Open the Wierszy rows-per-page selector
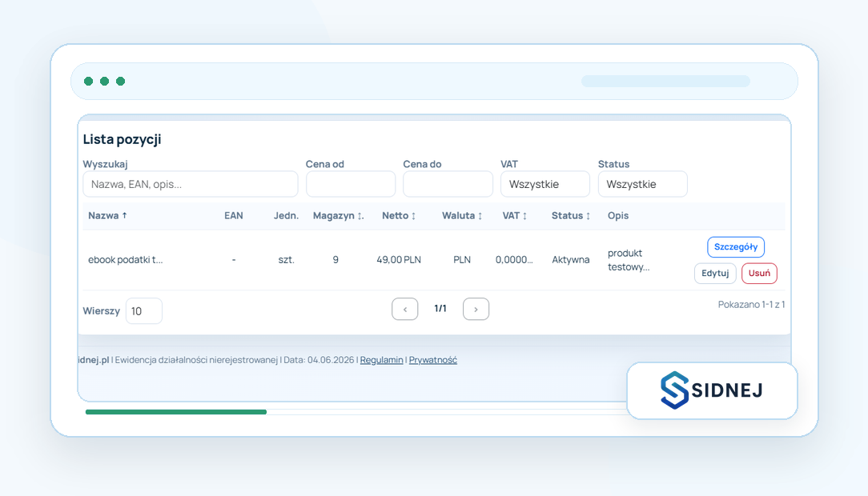Screen dimensions: 868x496 coord(144,310)
